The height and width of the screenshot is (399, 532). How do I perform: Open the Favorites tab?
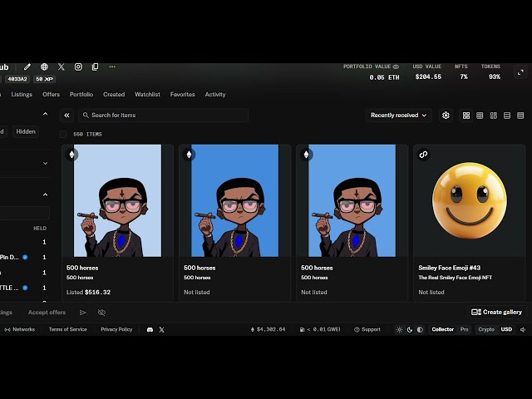(183, 94)
